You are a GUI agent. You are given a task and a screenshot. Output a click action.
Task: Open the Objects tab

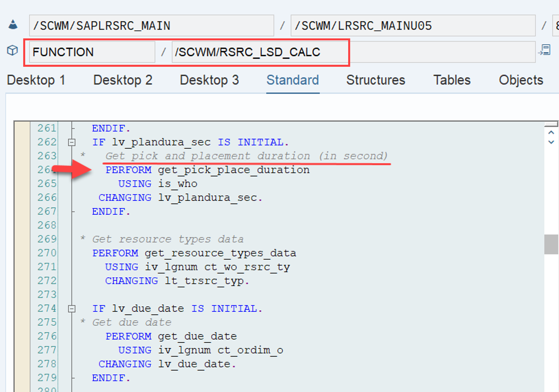(521, 80)
